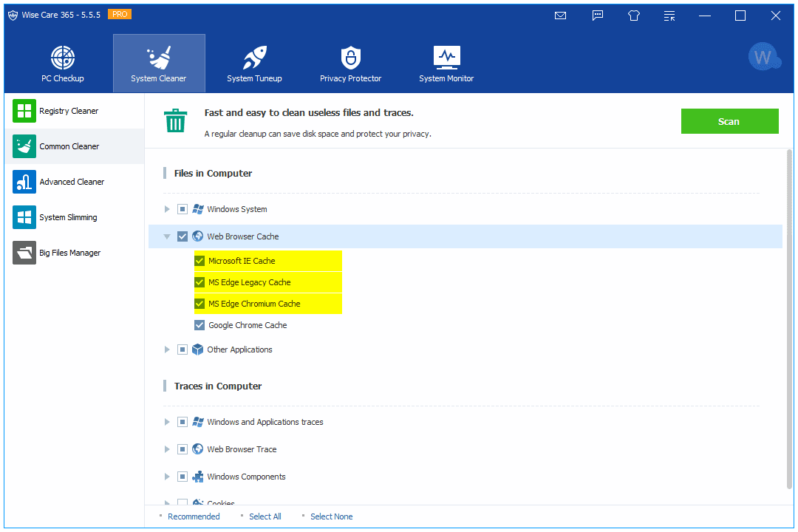Select the System Cleaner tab

(159, 64)
